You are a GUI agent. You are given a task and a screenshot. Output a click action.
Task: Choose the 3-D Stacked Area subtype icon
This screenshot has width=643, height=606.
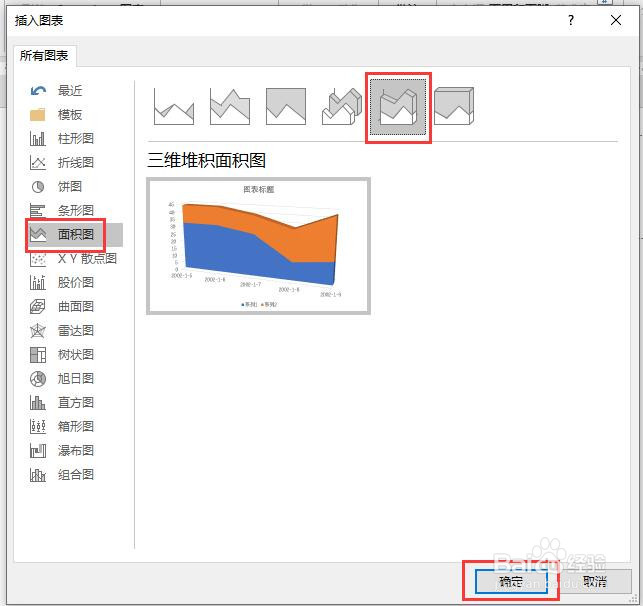click(398, 107)
